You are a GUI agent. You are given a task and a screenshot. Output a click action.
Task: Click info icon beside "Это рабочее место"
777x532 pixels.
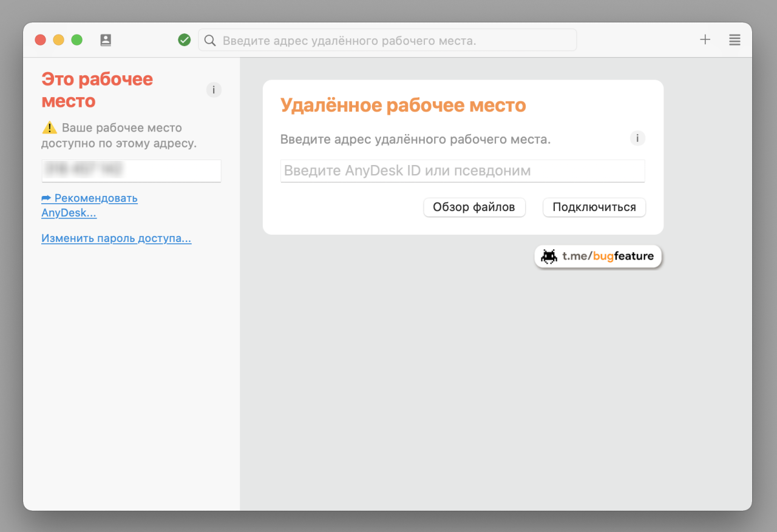pos(214,90)
